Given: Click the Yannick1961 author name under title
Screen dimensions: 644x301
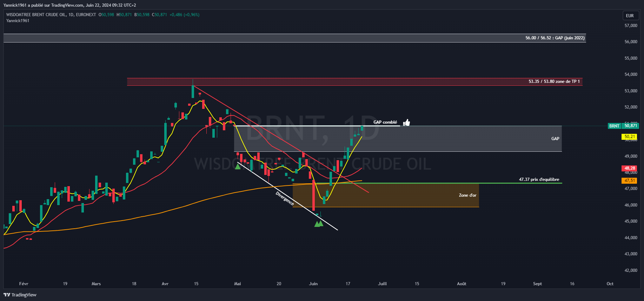Looking at the screenshot, I should click(18, 21).
